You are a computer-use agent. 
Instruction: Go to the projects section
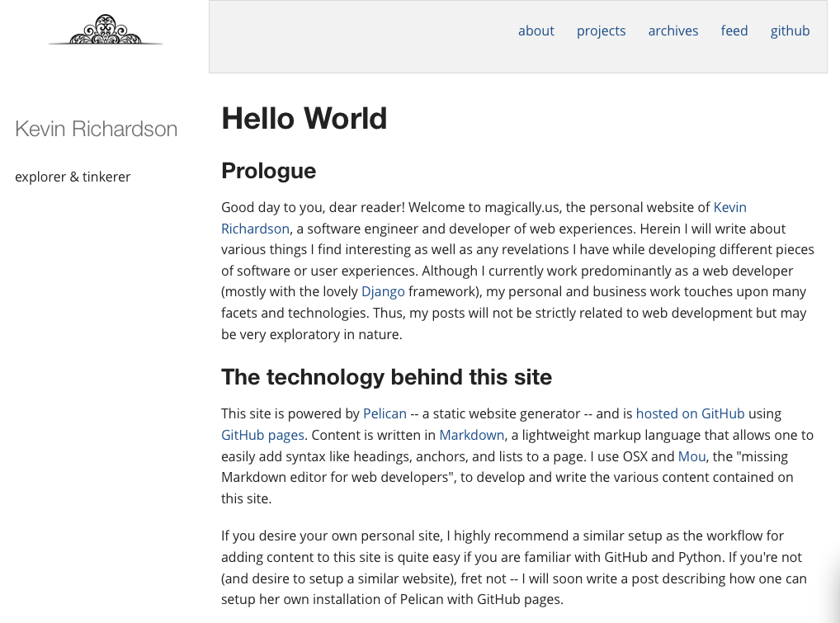pos(601,31)
